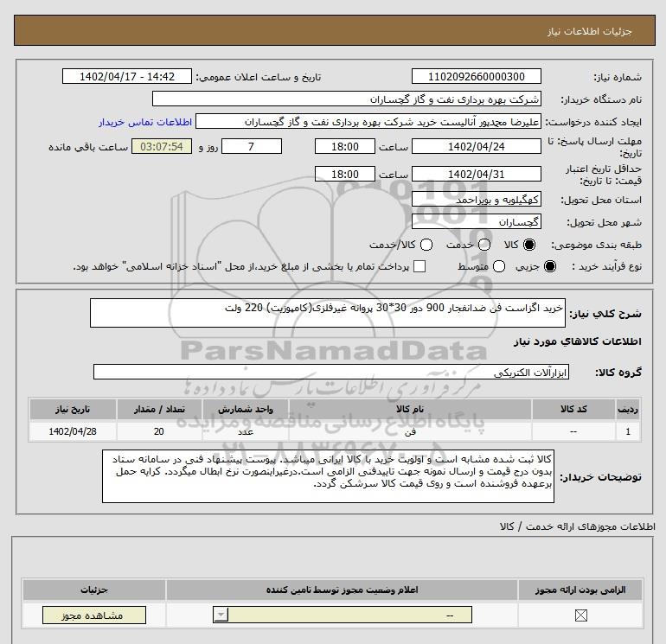666x644 pixels.
Task: Open the permit status dropdown arrow
Action: 221,615
